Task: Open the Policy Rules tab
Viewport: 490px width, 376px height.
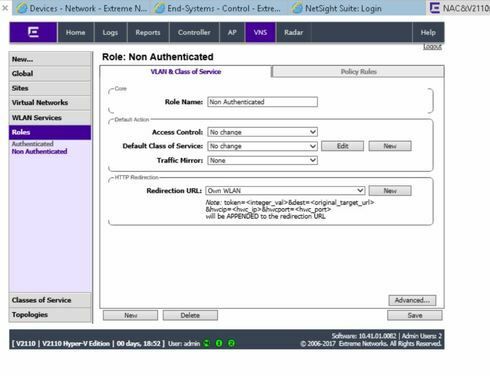Action: pos(358,71)
